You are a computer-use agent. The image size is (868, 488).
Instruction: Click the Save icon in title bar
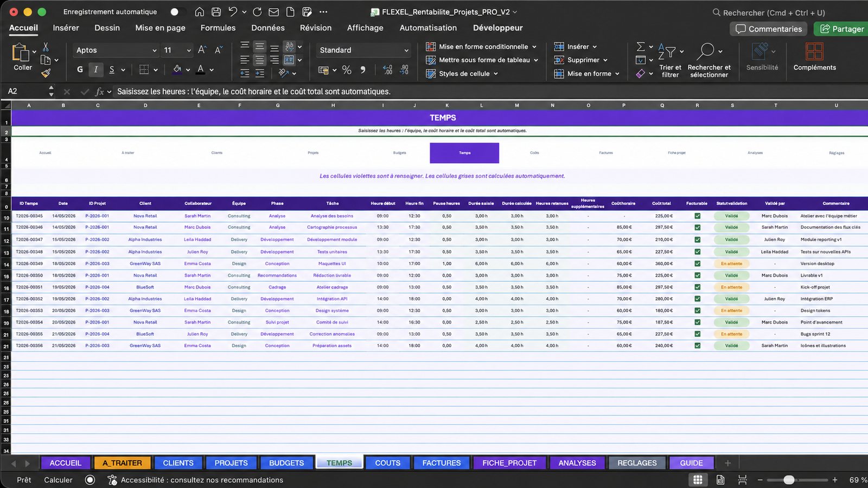216,12
